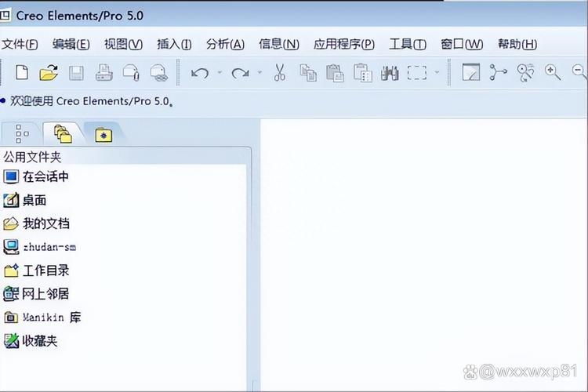Viewport: 588px width, 392px height.
Task: Select the 网上邻居 entry
Action: pyautogui.click(x=36, y=294)
